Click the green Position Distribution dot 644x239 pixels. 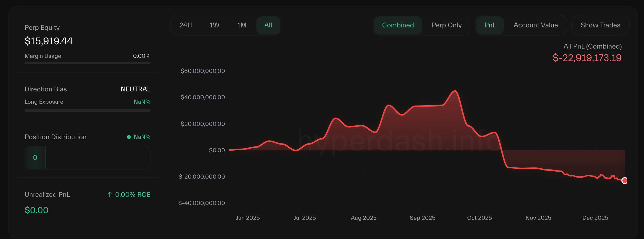tap(129, 137)
